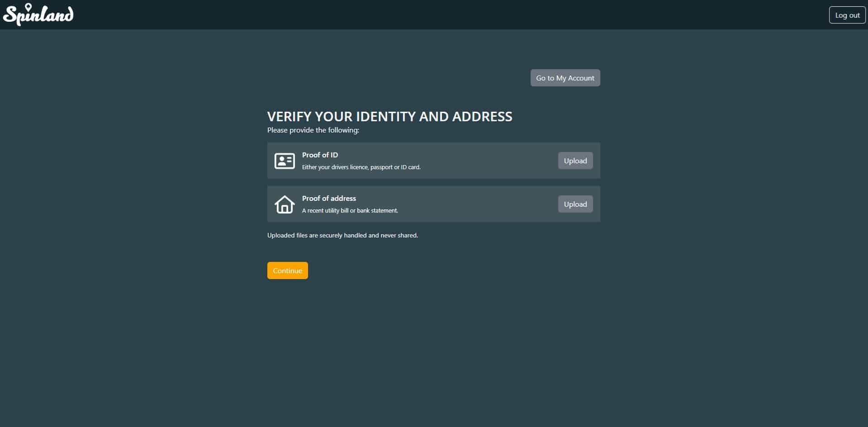Upload a Proof of ID document
The image size is (868, 427).
click(x=575, y=161)
